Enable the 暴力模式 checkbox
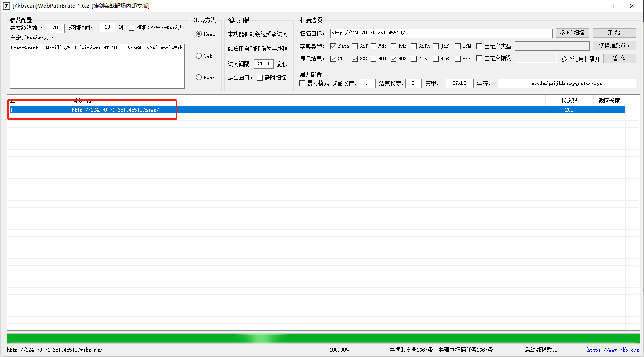 [x=302, y=83]
